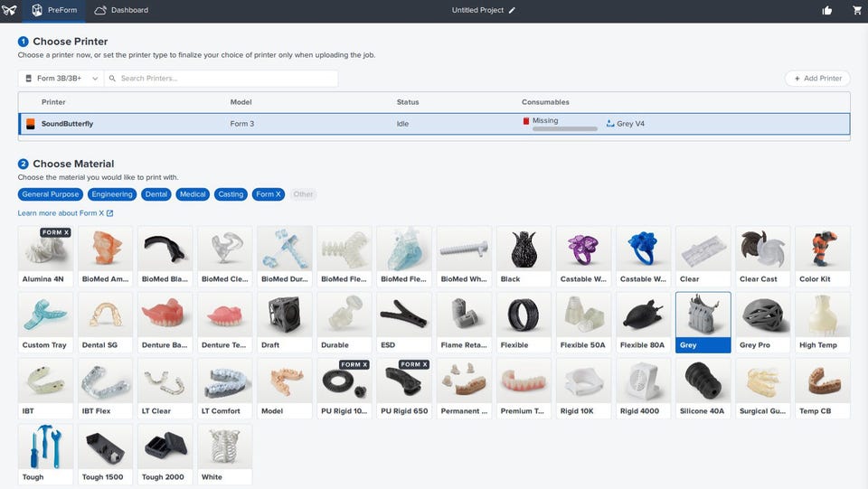
Task: Click the orange printer icon beside SoundButterfly
Action: (31, 124)
